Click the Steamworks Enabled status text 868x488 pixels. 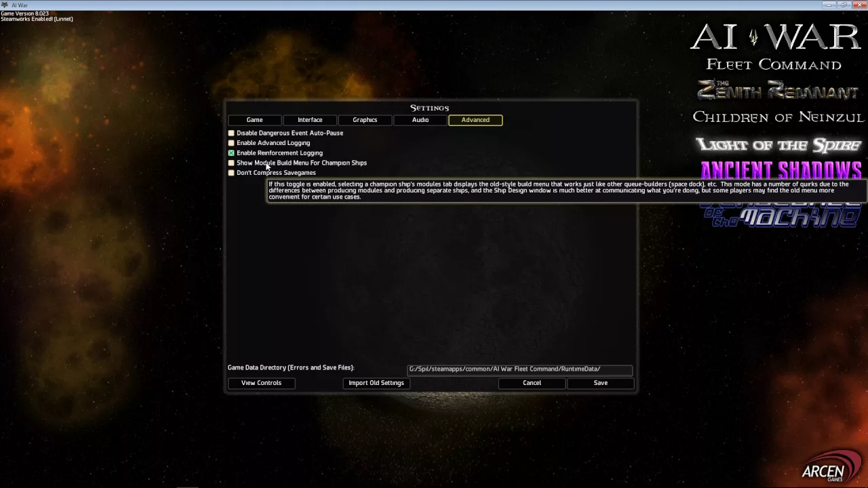(x=37, y=19)
